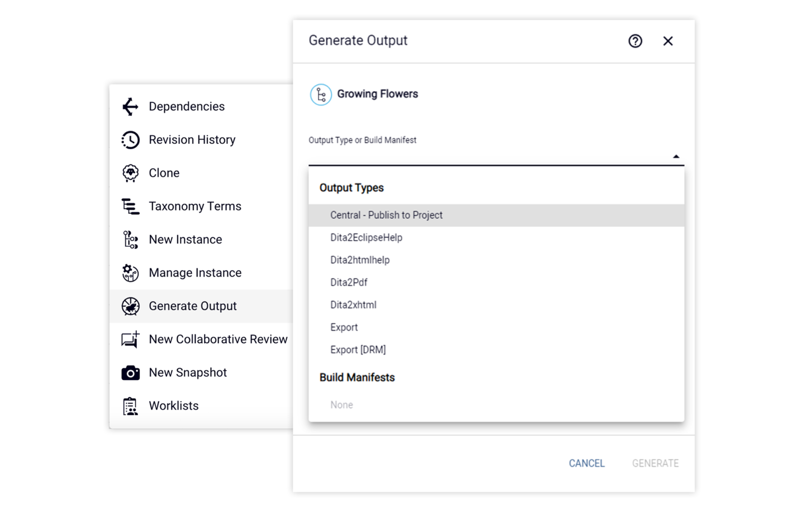The width and height of the screenshot is (812, 512).
Task: Choose Dita2htmlhelp output type
Action: coord(496,260)
